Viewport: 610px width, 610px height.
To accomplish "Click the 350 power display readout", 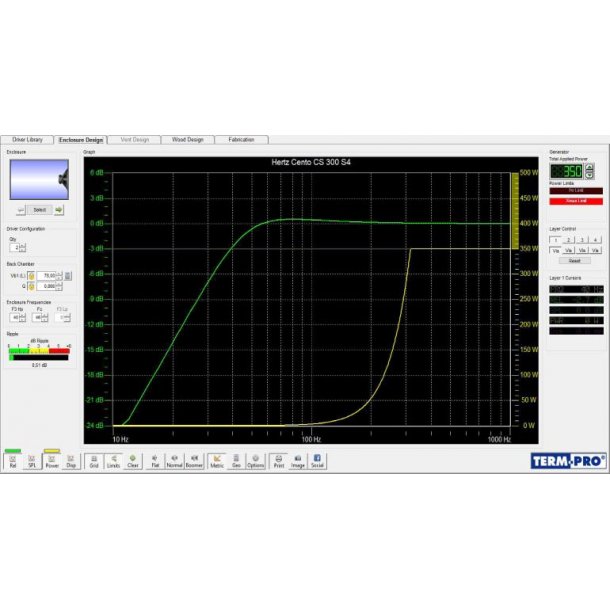I will coord(566,171).
